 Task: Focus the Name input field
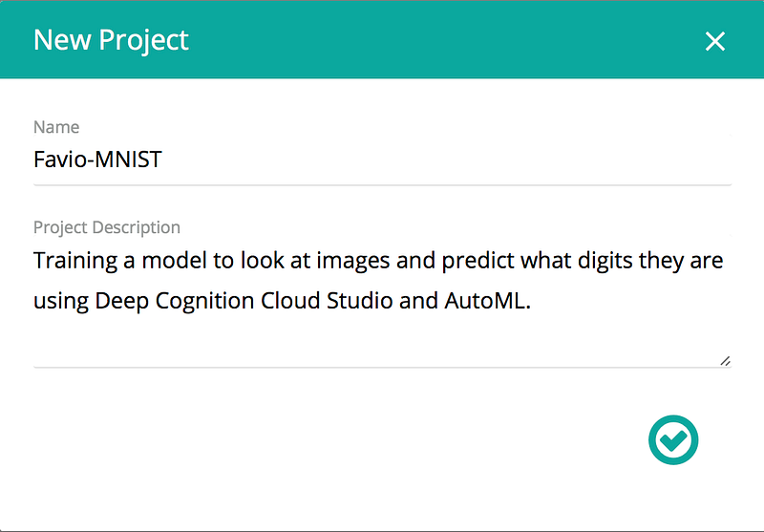(382, 160)
